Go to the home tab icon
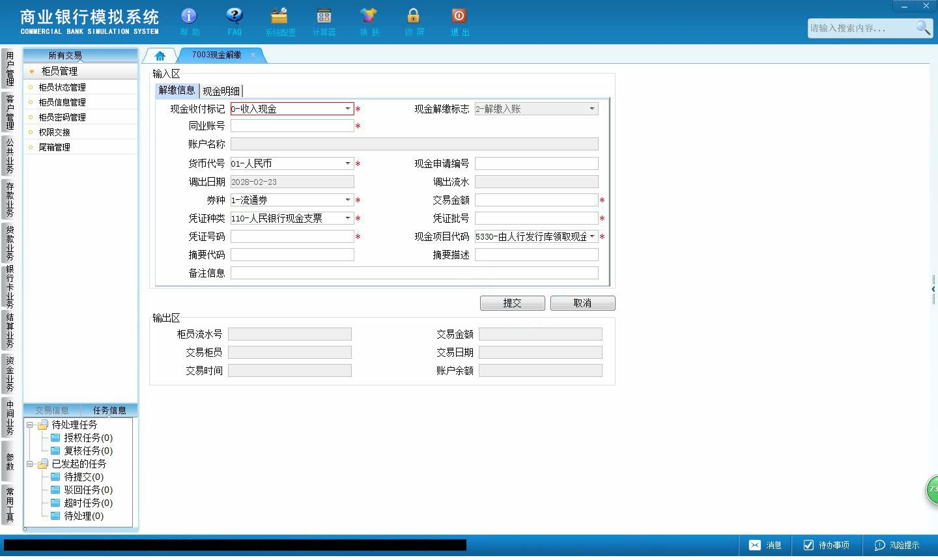 (x=160, y=56)
